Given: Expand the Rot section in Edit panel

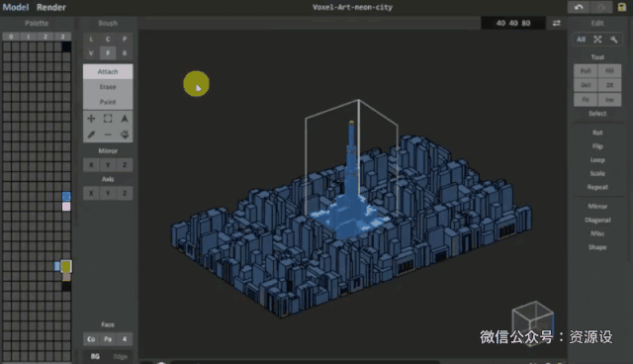Looking at the screenshot, I should [x=597, y=133].
